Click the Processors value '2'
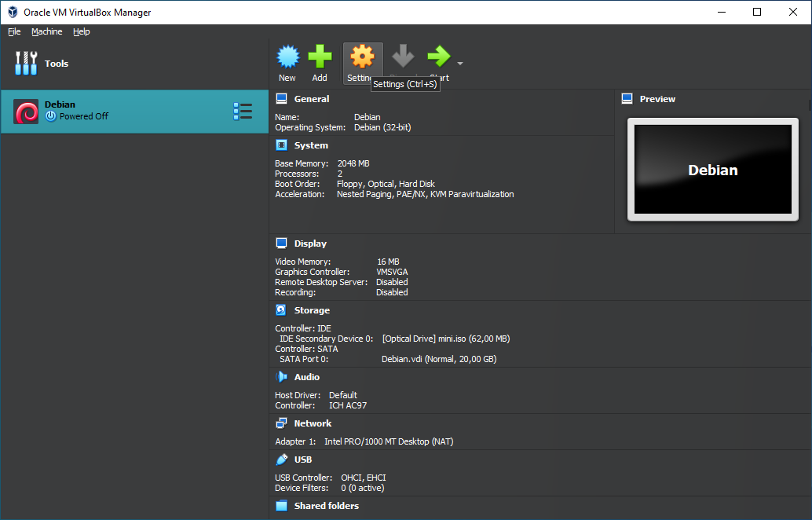 point(340,174)
